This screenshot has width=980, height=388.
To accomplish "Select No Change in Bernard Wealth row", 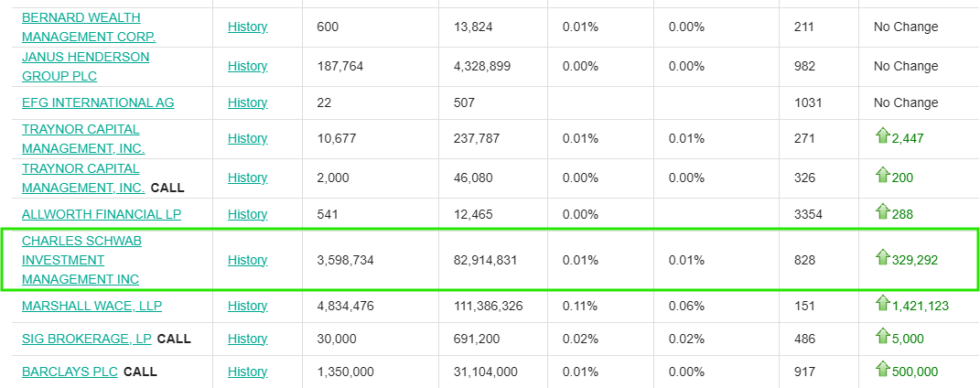I will tap(906, 27).
